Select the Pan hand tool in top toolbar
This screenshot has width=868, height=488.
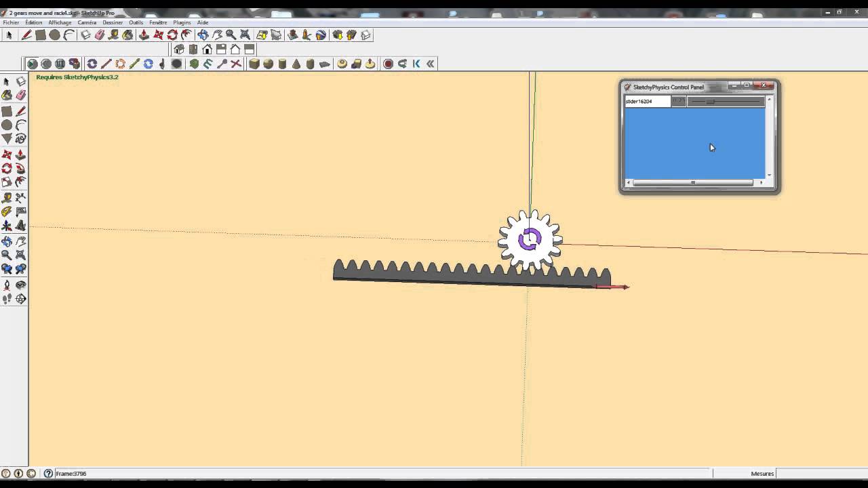click(217, 35)
